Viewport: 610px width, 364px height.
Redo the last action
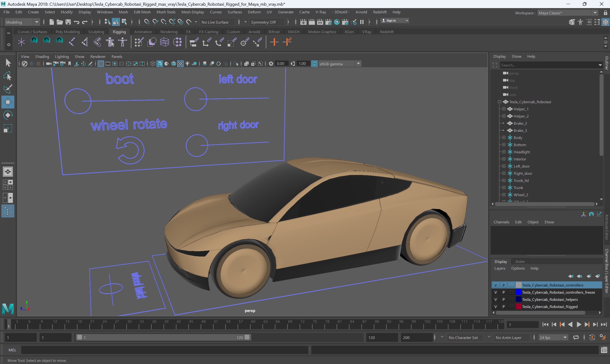coord(85,22)
